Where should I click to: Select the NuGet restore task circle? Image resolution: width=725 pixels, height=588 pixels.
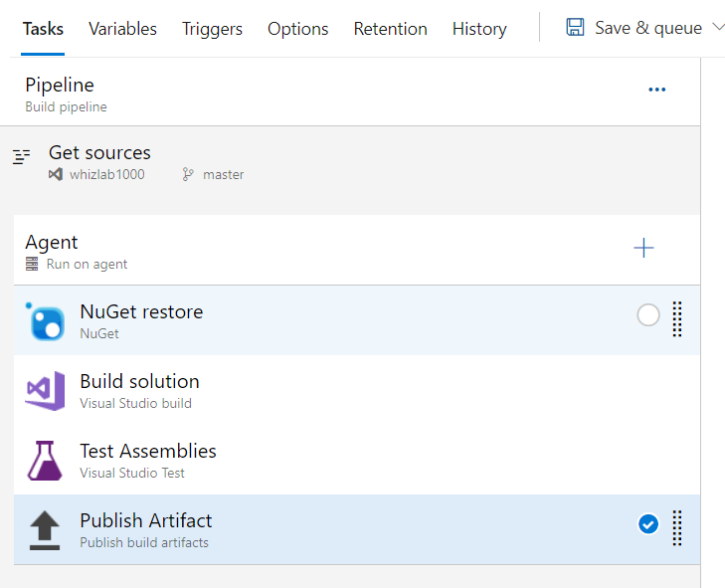[x=647, y=315]
